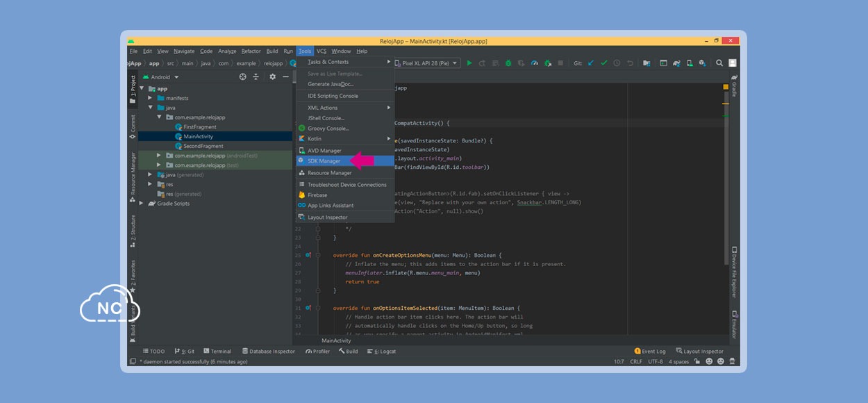Click the locate-target crosshair icon in Project panel
Viewport: 868px width, 403px height.
coord(242,77)
